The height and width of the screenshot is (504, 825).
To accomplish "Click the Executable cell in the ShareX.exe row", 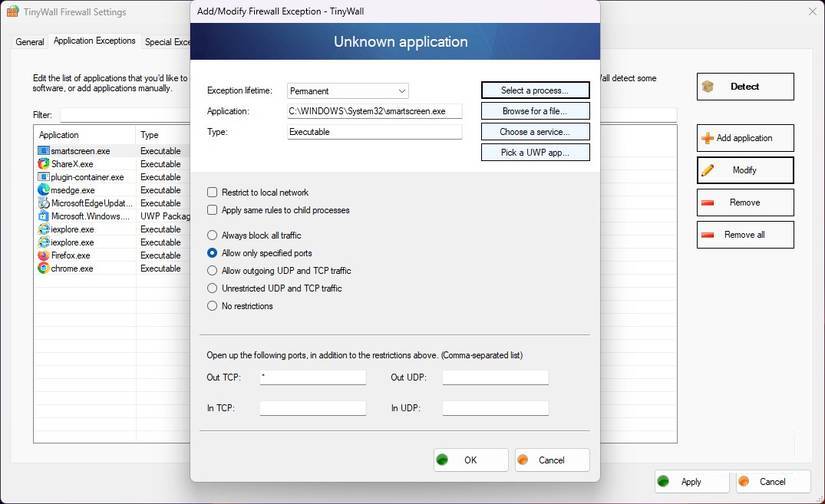I will (x=160, y=164).
